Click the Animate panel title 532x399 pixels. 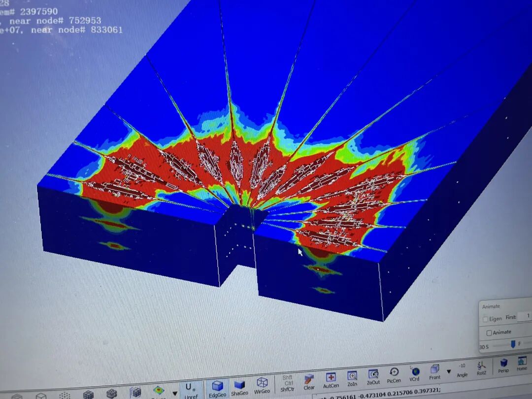[x=491, y=306]
